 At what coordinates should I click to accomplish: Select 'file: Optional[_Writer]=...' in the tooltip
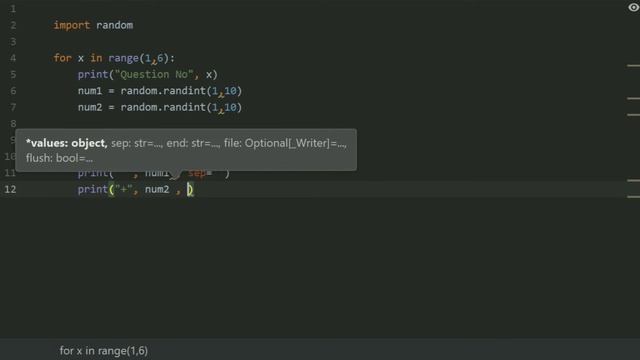tap(285, 143)
